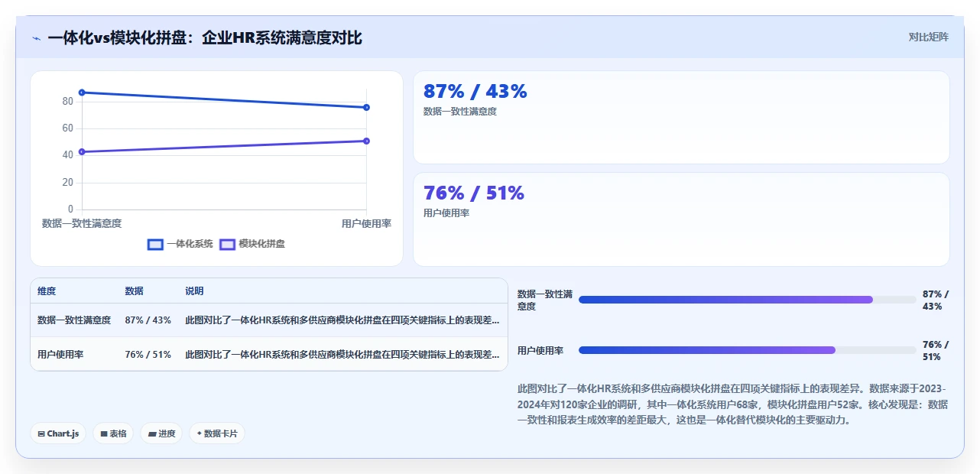Click the 用户使用率 x-axis label
Image resolution: width=980 pixels, height=474 pixels.
point(367,223)
